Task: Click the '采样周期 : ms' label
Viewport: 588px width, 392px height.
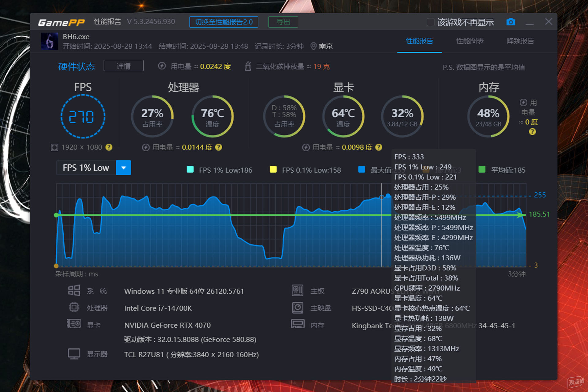Action: [77, 274]
